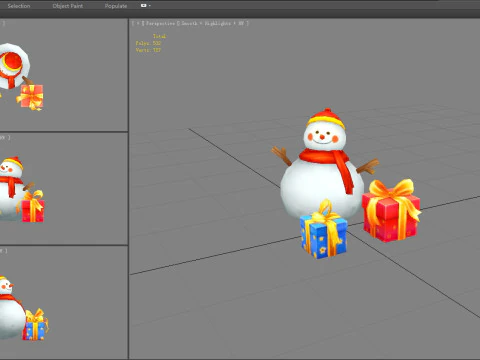Image resolution: width=480 pixels, height=360 pixels.
Task: Open the Selection ribbon tab
Action: pos(19,6)
